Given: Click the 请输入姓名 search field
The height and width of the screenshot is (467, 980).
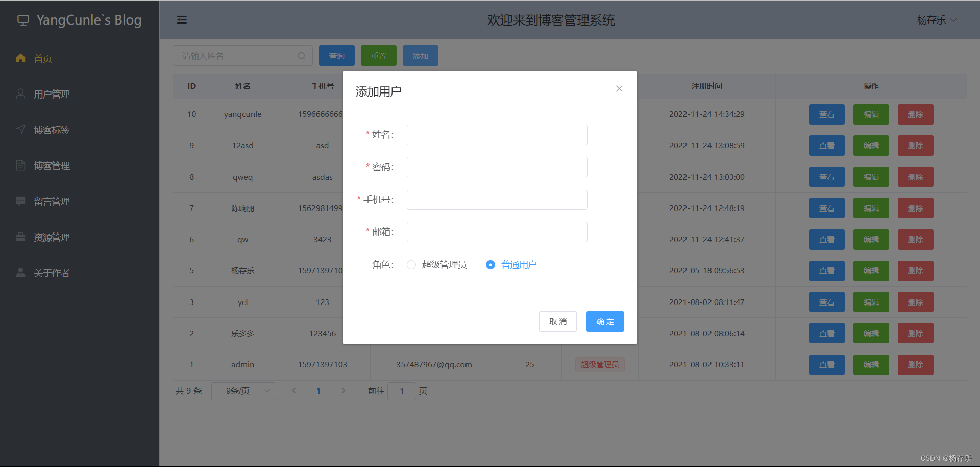Looking at the screenshot, I should (242, 56).
